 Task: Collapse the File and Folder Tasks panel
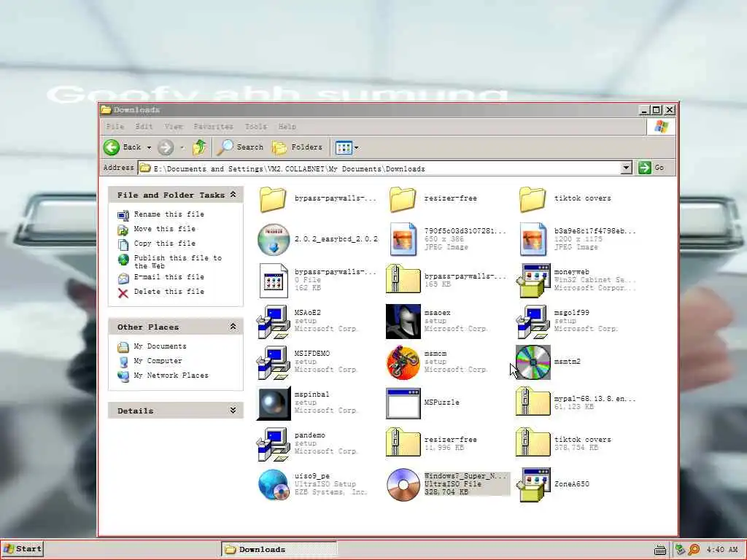click(233, 194)
